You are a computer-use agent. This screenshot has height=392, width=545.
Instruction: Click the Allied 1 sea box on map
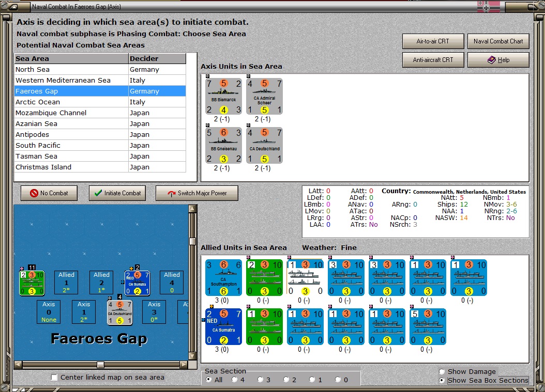[66, 283]
